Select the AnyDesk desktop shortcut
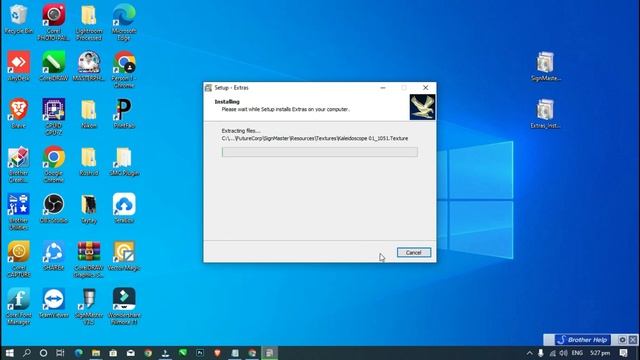The width and height of the screenshot is (640, 360). (x=18, y=67)
